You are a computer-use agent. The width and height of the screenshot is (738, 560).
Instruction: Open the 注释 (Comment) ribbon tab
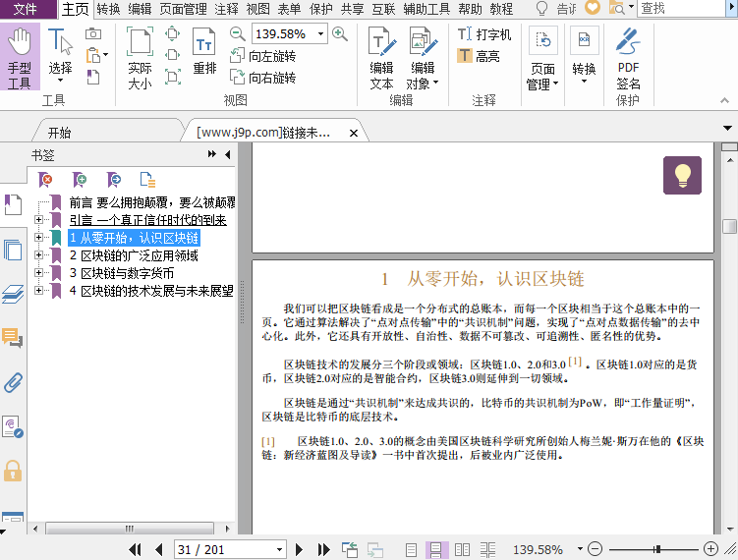click(x=226, y=9)
